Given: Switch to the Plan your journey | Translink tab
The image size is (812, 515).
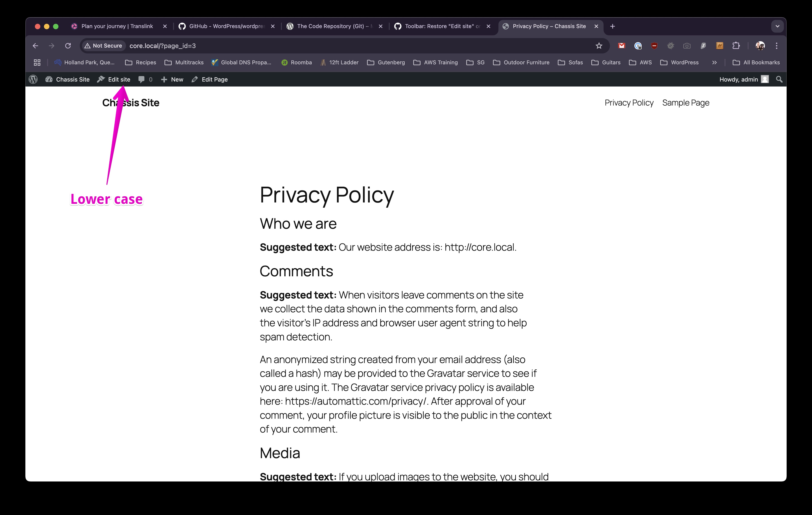Looking at the screenshot, I should pos(117,26).
